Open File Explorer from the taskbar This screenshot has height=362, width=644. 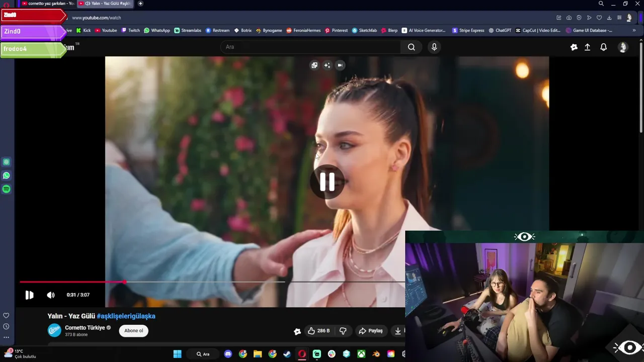[258, 354]
